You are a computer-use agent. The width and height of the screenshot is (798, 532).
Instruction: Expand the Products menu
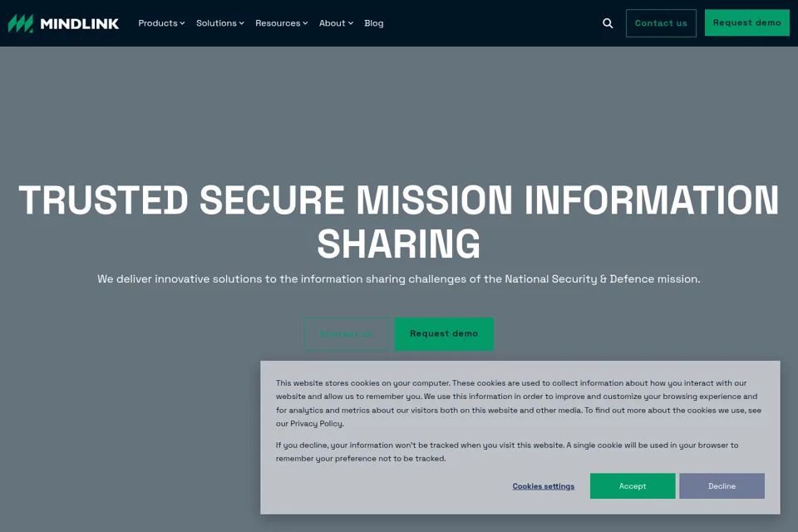click(x=161, y=23)
